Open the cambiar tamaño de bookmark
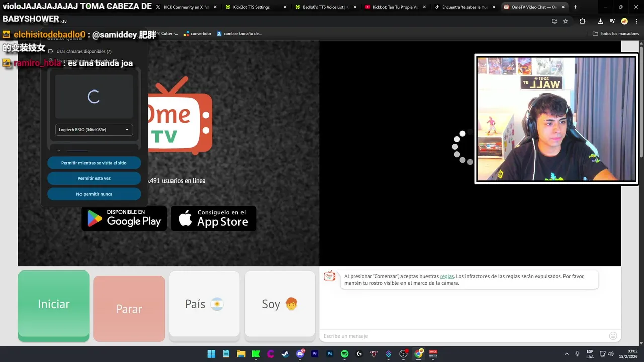Viewport: 644px width, 362px height. point(239,34)
